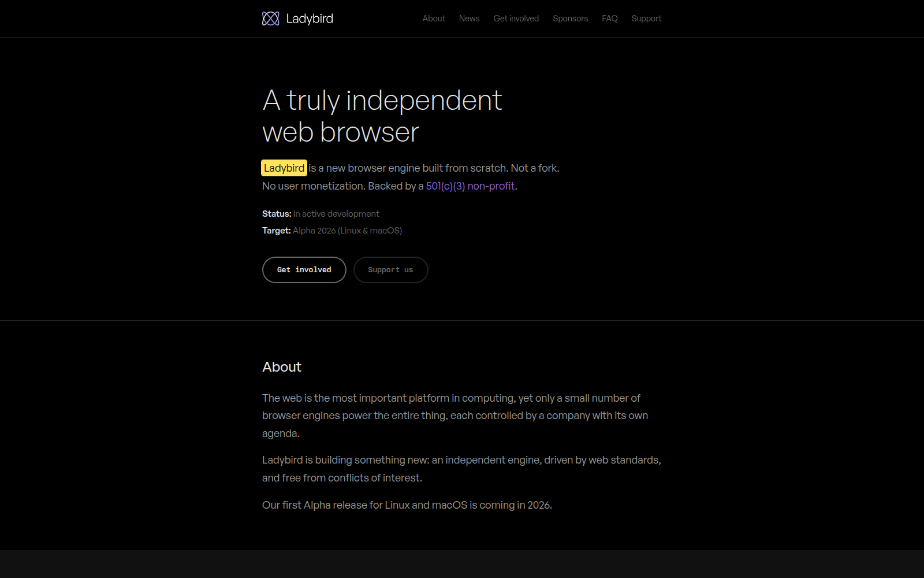Click the Ladybird logo icon
The width and height of the screenshot is (924, 578).
click(270, 18)
